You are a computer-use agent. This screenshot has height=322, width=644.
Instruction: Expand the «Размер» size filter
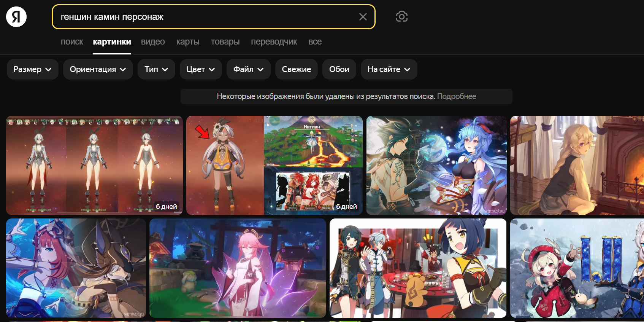pos(33,69)
